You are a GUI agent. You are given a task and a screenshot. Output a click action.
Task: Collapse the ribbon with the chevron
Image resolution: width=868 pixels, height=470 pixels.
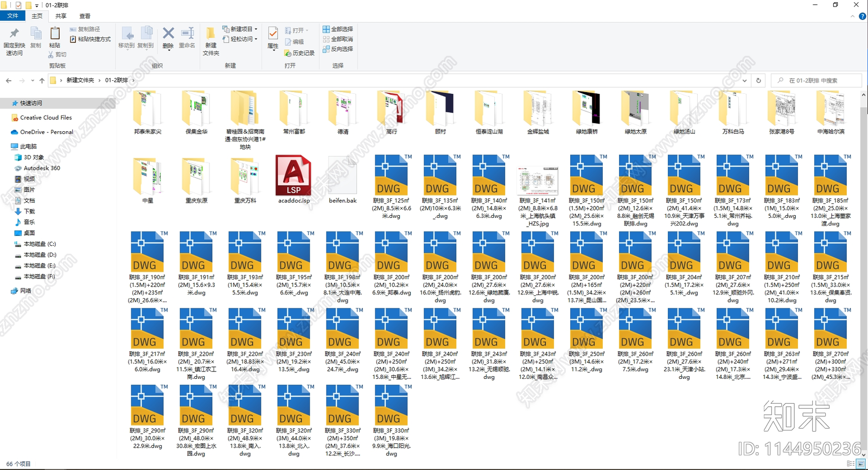pyautogui.click(x=852, y=16)
